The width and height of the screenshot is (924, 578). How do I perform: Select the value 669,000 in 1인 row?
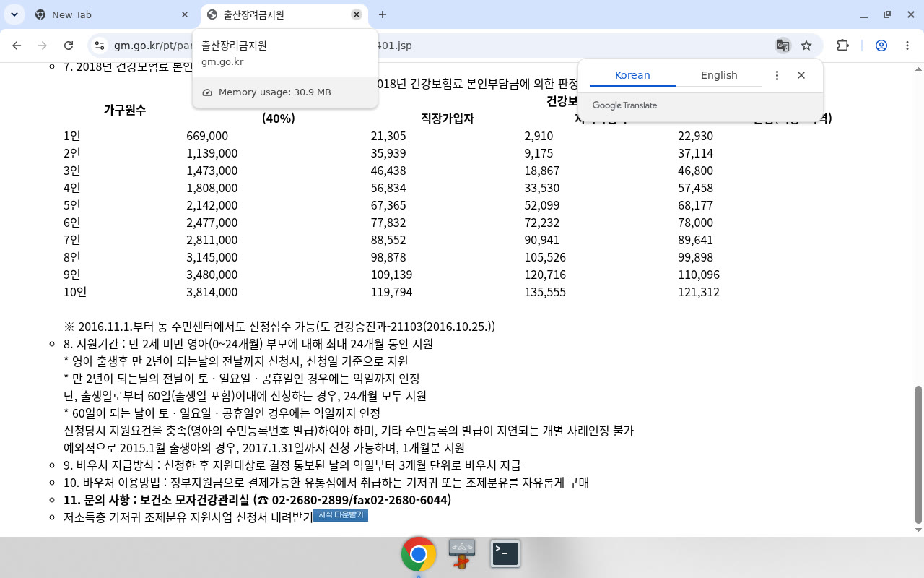(x=207, y=136)
